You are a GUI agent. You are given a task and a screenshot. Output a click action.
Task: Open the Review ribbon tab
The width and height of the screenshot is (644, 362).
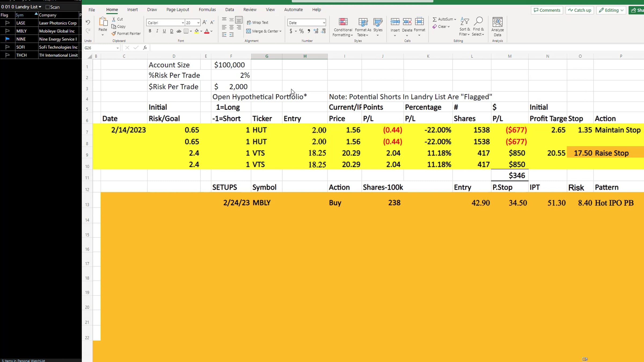click(x=250, y=10)
